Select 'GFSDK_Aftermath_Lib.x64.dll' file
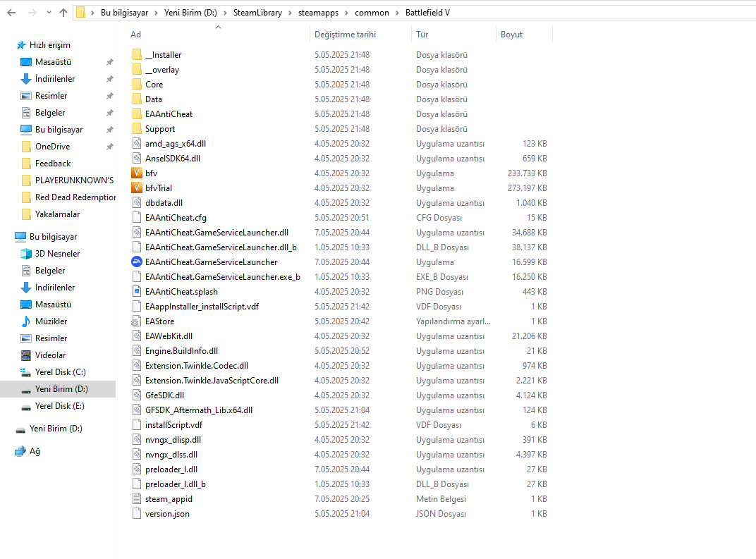 pyautogui.click(x=199, y=410)
